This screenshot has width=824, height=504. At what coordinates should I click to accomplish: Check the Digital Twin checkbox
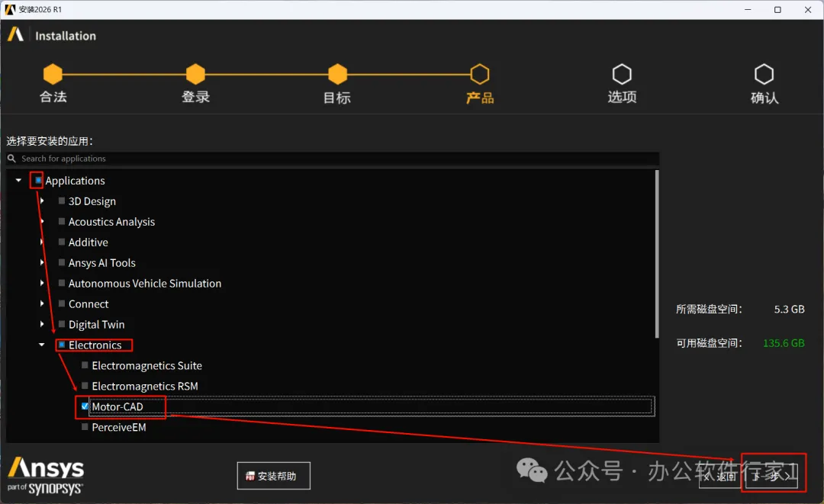click(62, 324)
